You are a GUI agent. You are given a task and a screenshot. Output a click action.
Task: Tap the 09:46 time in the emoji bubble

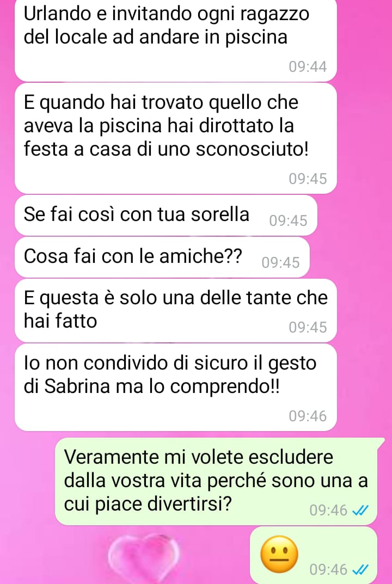point(329,569)
